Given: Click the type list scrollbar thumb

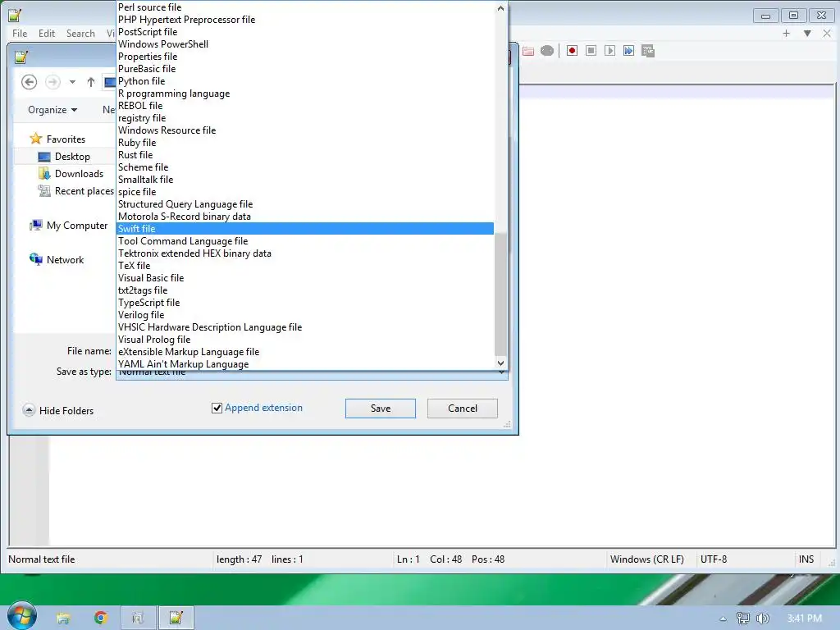Looking at the screenshot, I should click(500, 293).
